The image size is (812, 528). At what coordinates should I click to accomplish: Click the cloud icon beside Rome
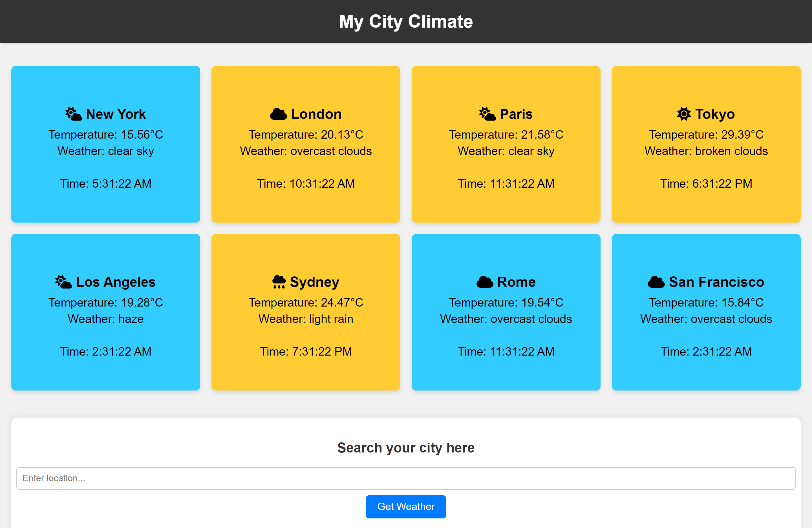pyautogui.click(x=485, y=282)
